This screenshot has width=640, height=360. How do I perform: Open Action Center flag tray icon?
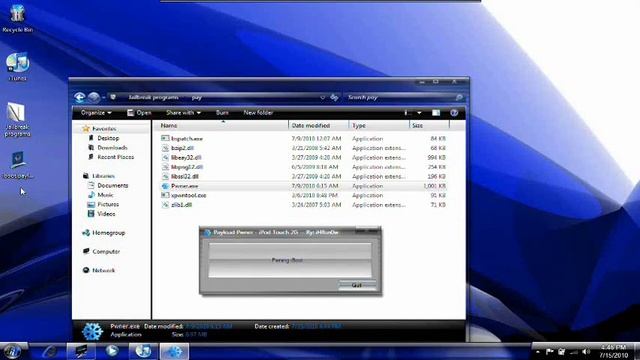[549, 351]
